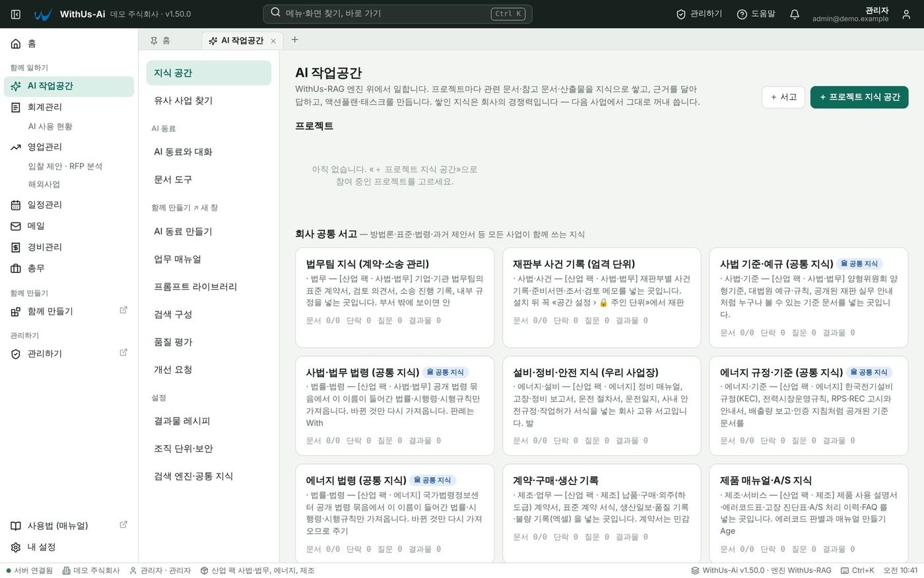Image resolution: width=924 pixels, height=578 pixels.
Task: Click the 총무 briefcase icon
Action: tap(16, 268)
